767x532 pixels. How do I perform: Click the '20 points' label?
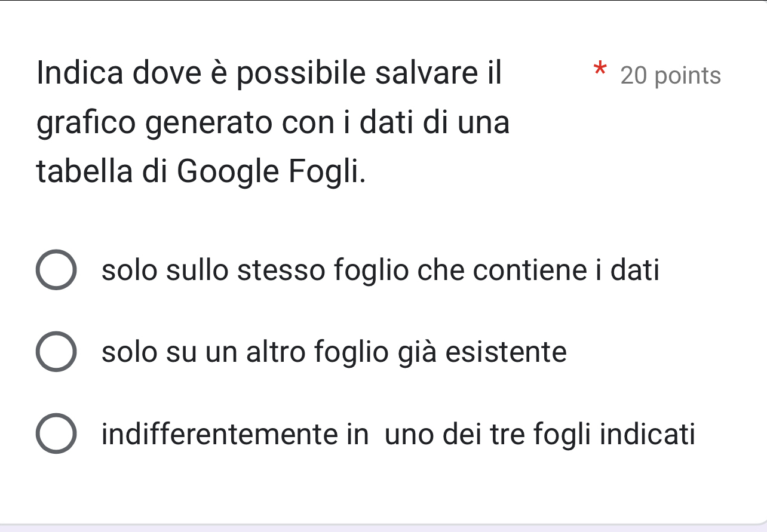[x=671, y=76]
